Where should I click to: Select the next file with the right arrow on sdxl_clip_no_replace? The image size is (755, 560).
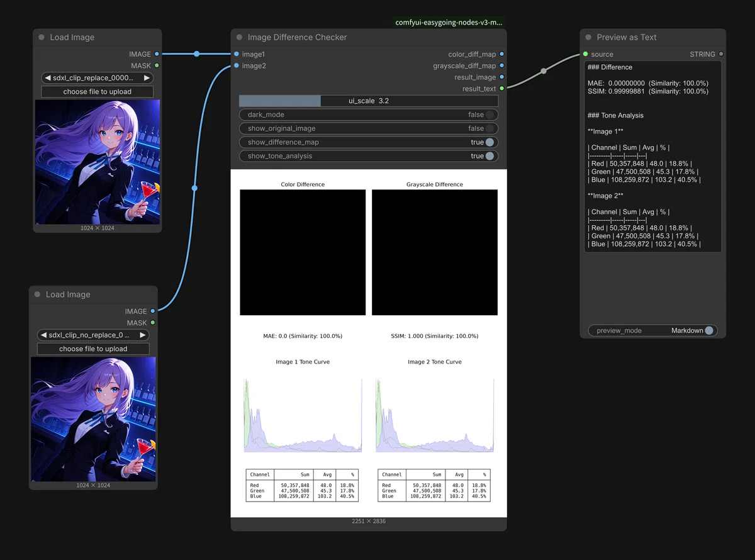point(143,335)
